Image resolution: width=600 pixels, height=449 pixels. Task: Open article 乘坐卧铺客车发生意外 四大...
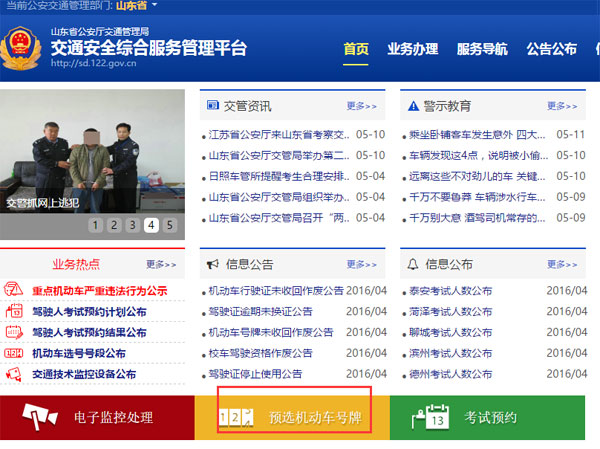478,135
